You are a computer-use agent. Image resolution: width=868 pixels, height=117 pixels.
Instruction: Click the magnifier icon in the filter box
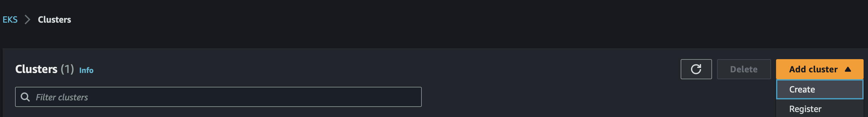point(25,97)
